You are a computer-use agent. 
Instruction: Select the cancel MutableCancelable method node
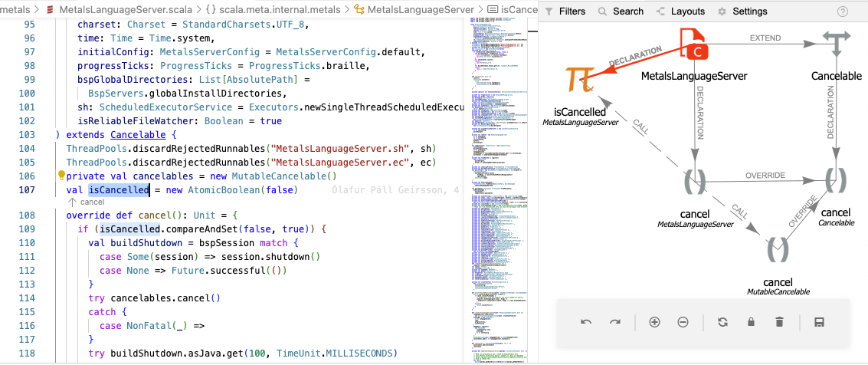tap(778, 250)
